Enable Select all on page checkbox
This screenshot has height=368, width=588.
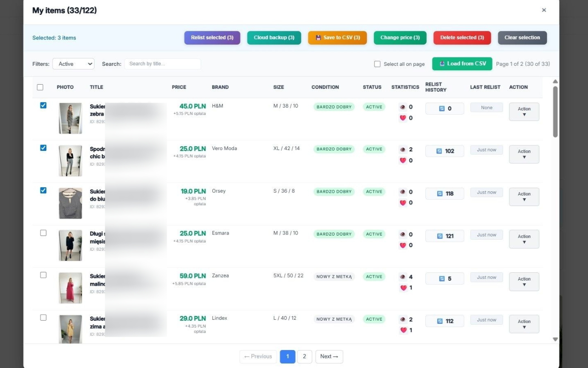(x=377, y=64)
